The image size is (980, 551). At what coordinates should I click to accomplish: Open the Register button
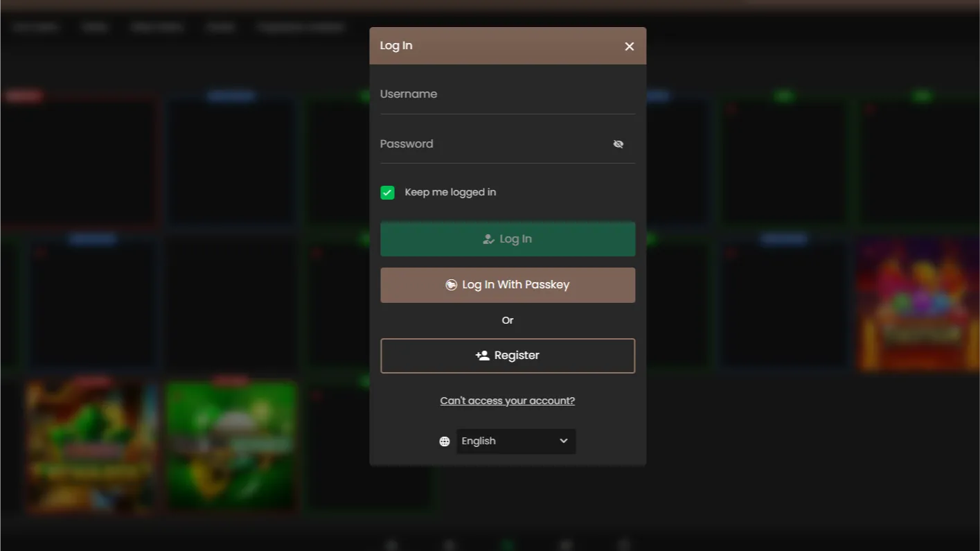coord(508,356)
